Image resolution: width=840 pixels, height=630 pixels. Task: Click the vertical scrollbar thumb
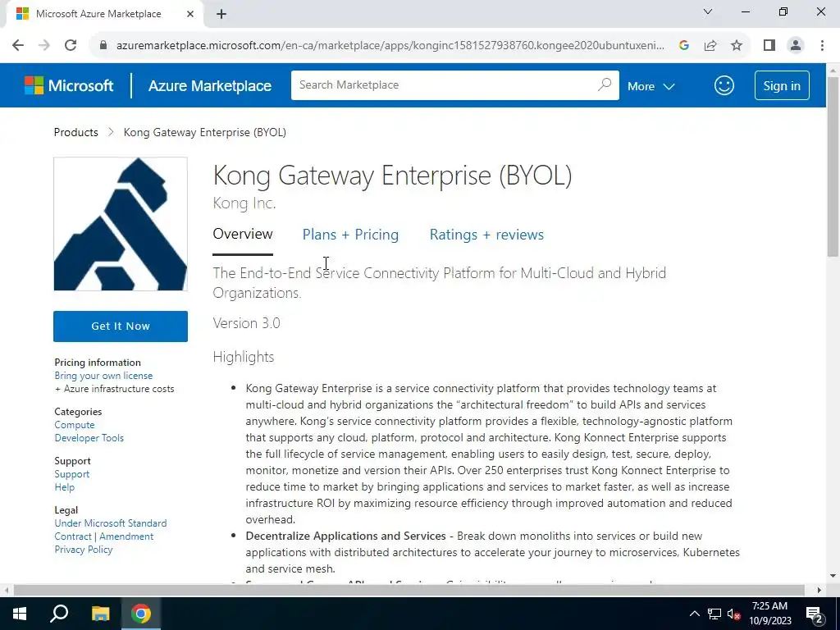click(x=833, y=166)
